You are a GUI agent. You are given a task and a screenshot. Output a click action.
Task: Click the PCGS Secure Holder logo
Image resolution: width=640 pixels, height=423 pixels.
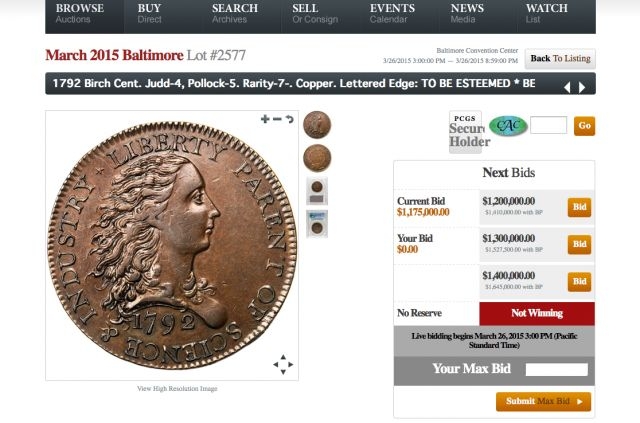(x=465, y=132)
